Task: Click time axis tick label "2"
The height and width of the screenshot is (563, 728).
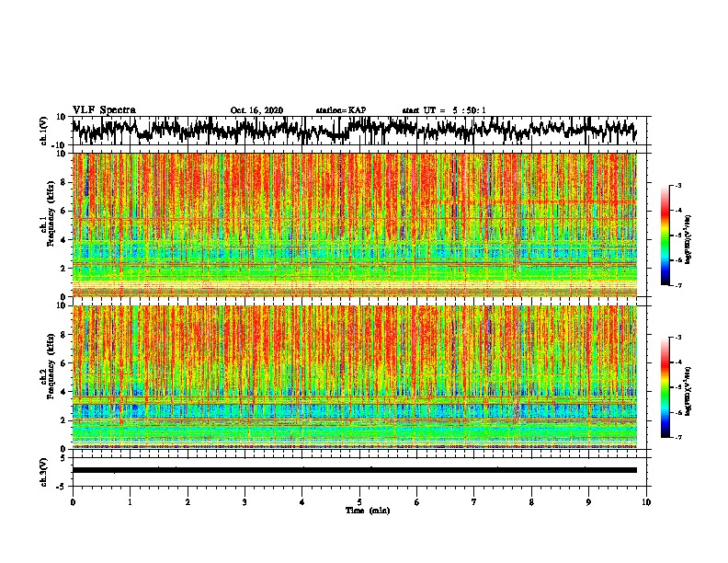Action: pyautogui.click(x=188, y=502)
